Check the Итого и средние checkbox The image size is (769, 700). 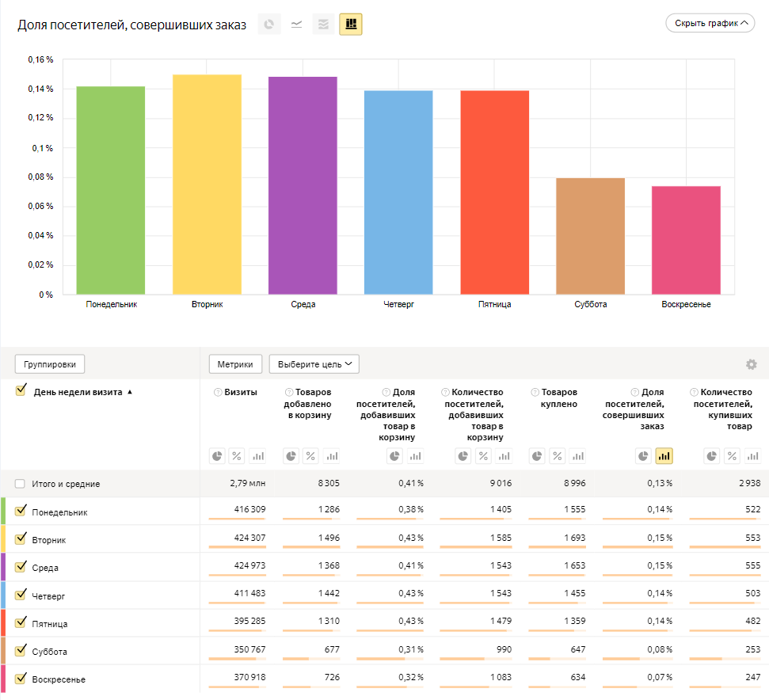(x=20, y=484)
